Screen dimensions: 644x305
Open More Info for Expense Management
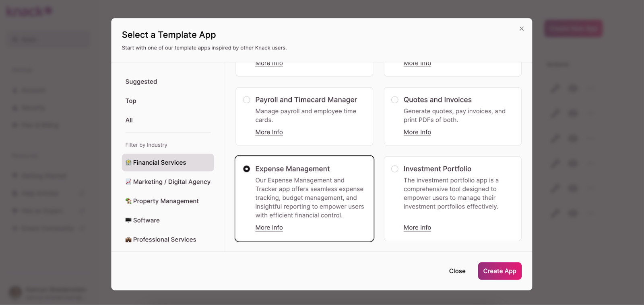coord(269,227)
